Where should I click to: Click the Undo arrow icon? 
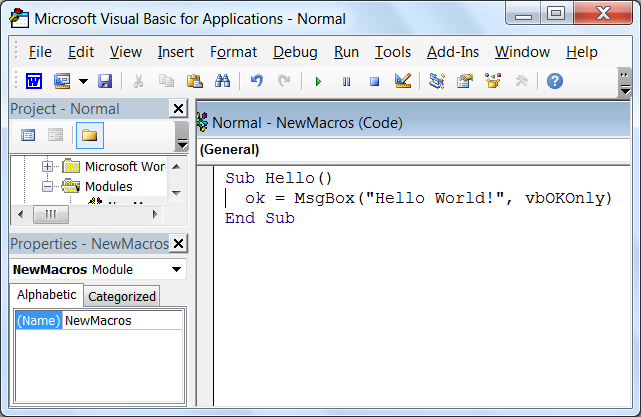tap(257, 81)
